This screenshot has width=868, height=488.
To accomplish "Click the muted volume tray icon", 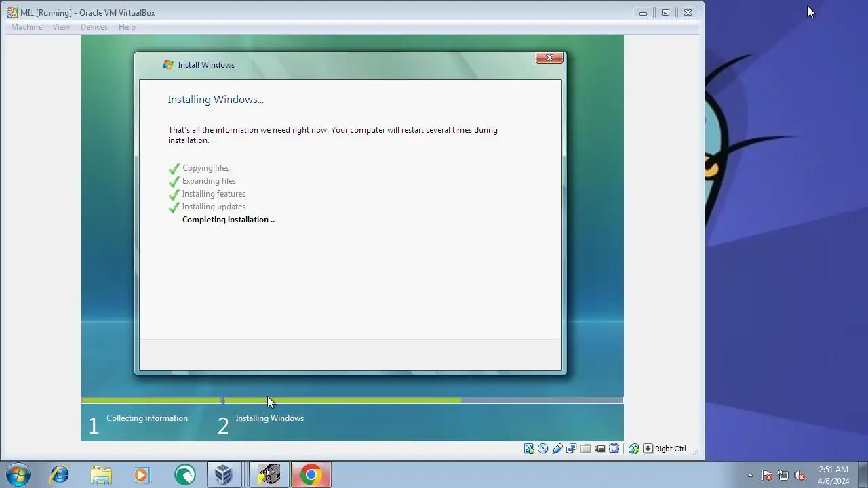I will [800, 475].
